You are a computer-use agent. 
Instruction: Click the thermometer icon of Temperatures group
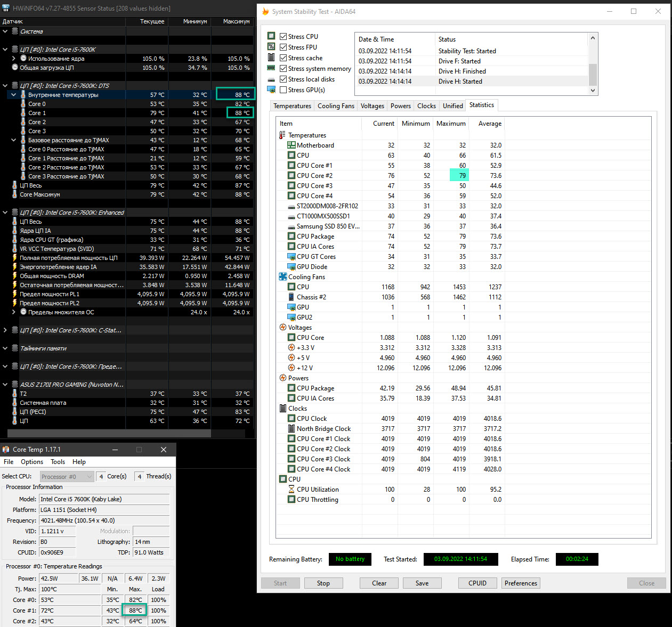pyautogui.click(x=282, y=135)
